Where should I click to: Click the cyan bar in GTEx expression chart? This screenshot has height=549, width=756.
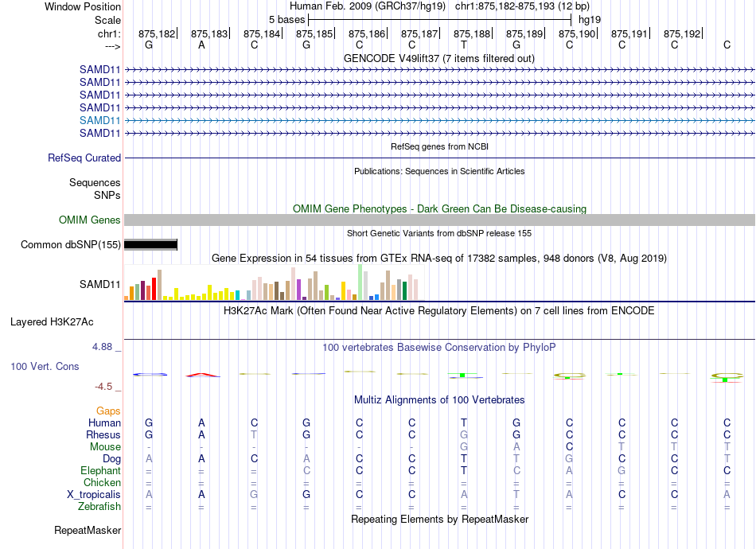238,295
